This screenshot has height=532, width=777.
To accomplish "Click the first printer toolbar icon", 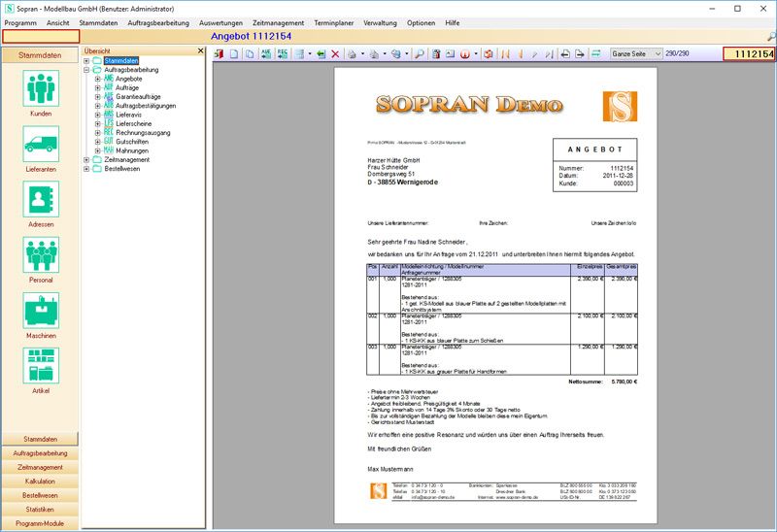I will tap(352, 54).
